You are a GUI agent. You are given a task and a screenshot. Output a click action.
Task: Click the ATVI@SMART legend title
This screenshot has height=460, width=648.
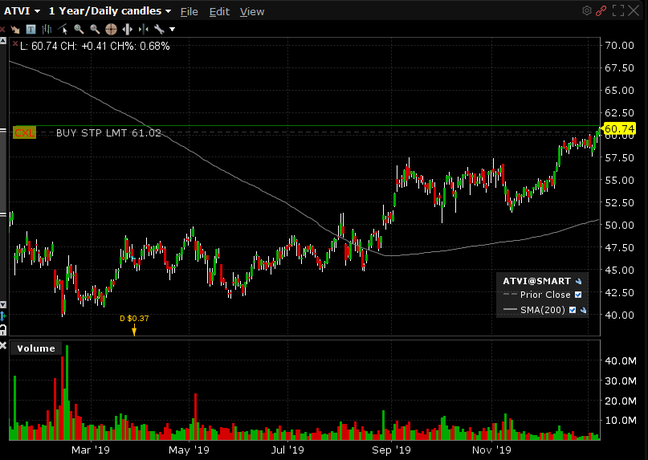pyautogui.click(x=536, y=281)
